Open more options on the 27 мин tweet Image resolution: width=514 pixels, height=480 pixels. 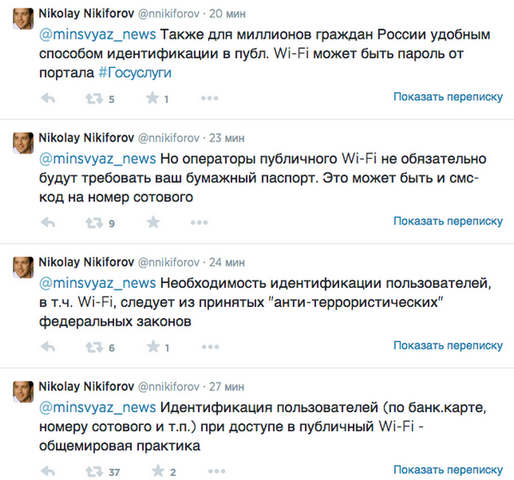217,471
